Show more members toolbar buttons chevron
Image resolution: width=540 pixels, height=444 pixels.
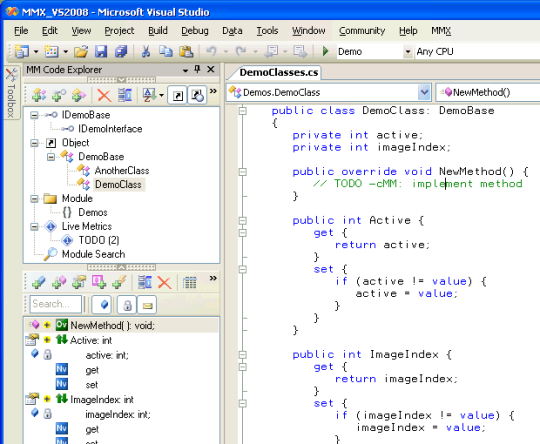[x=213, y=278]
